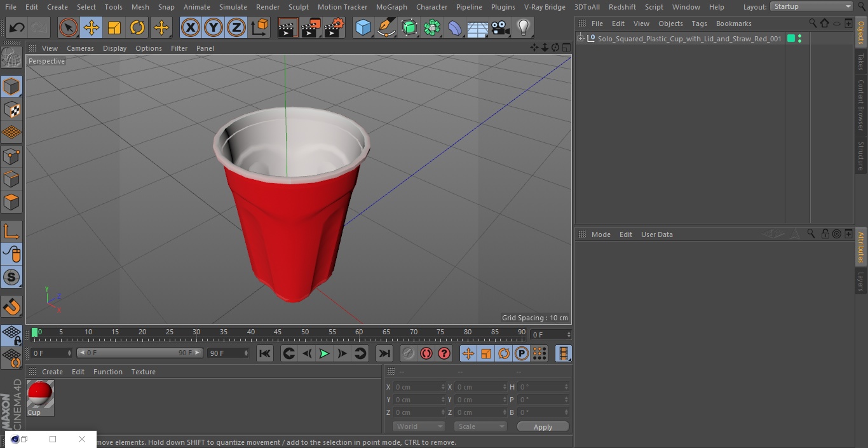Open the Simulate menu

(233, 7)
